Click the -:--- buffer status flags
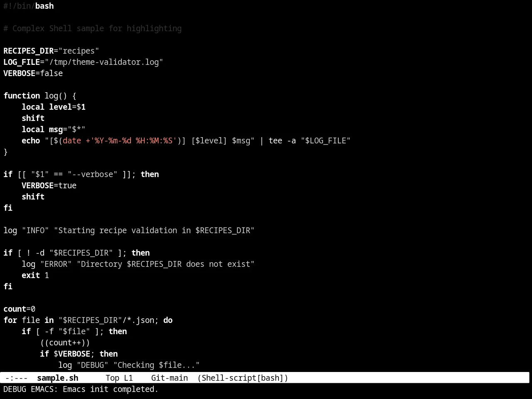 pyautogui.click(x=16, y=378)
